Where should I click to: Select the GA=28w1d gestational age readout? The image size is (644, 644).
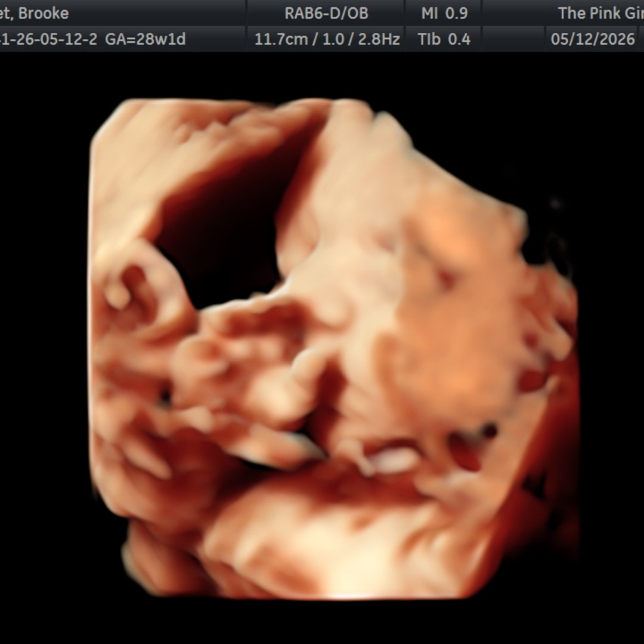tap(145, 39)
